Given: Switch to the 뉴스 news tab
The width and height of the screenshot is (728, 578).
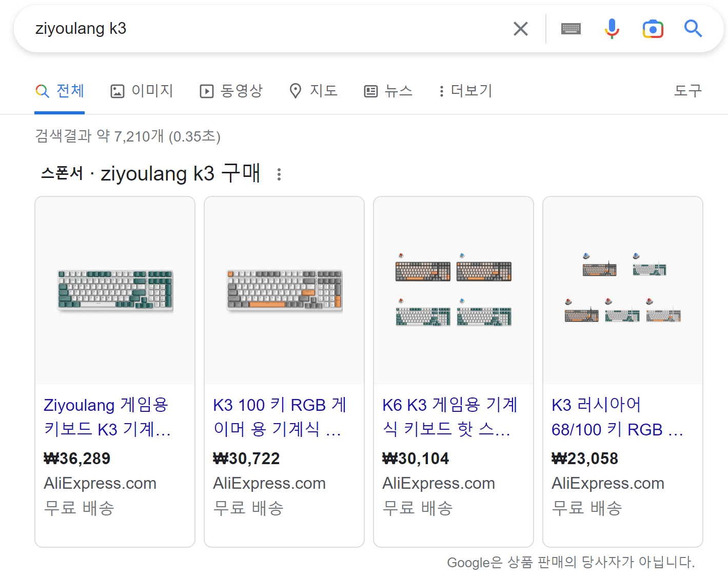Looking at the screenshot, I should point(388,91).
